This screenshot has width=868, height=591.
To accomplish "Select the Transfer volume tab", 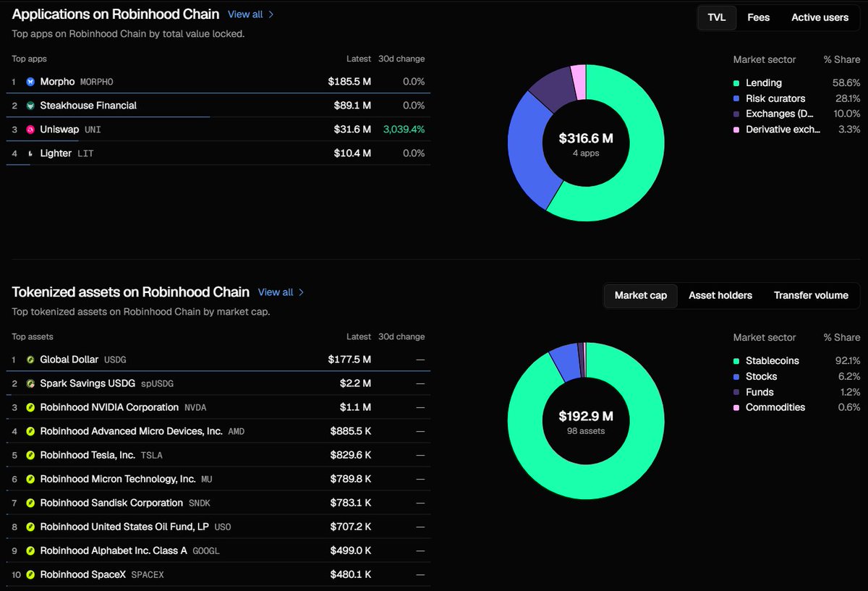I will (x=811, y=295).
